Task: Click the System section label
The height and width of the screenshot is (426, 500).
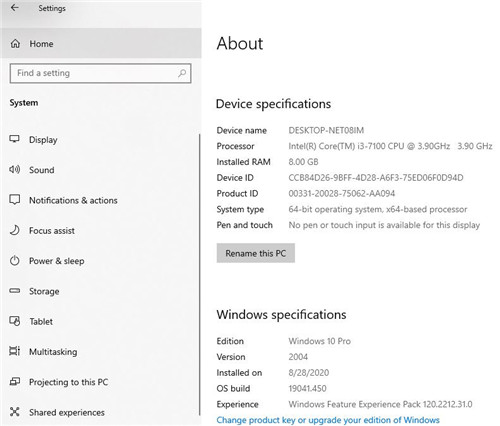Action: [24, 103]
